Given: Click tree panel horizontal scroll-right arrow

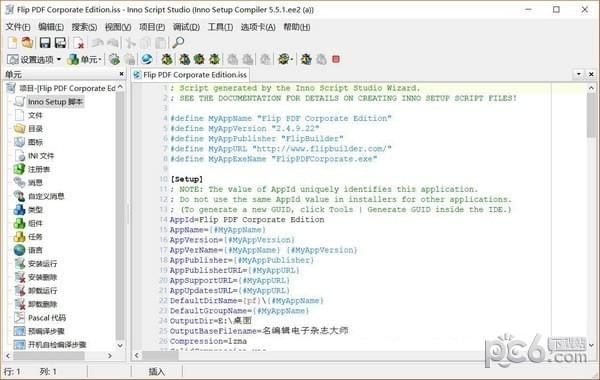Looking at the screenshot, I should coord(110,356).
